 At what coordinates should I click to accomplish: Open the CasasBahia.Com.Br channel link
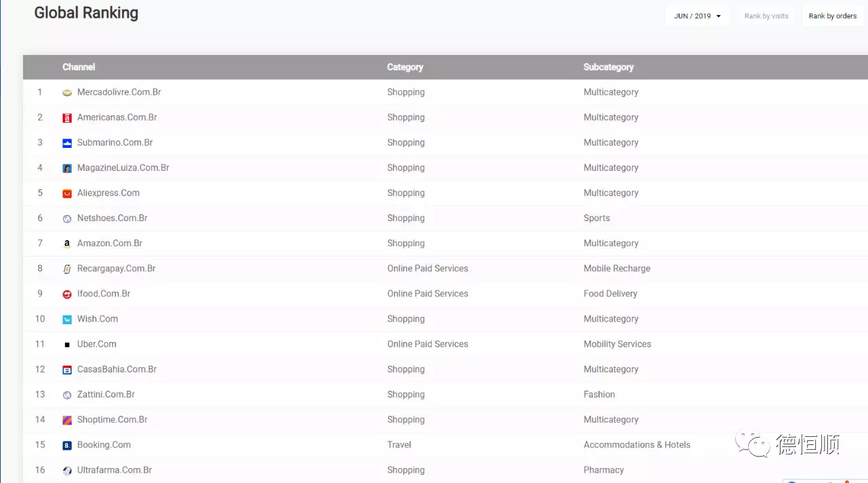pos(117,369)
